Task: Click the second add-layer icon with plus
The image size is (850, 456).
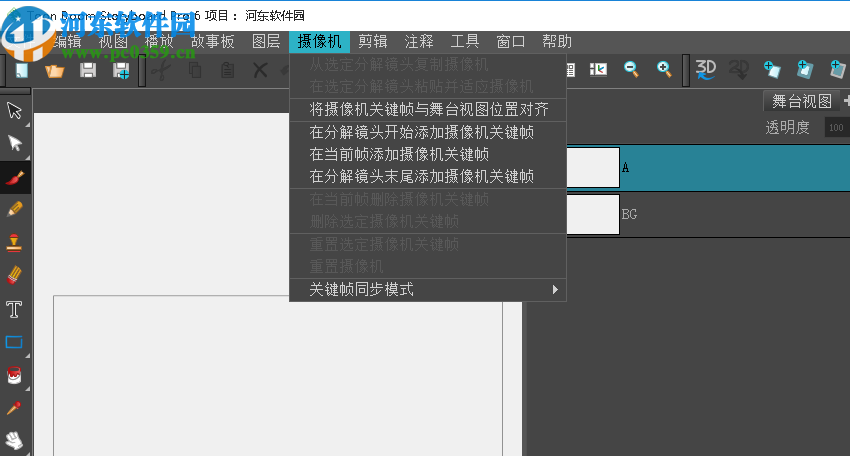Action: [x=805, y=69]
